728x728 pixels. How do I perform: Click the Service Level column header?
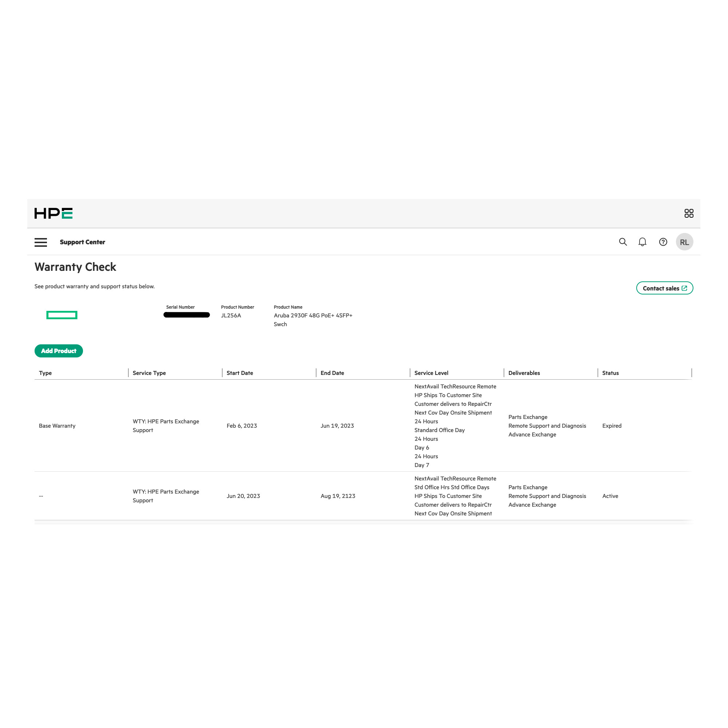(x=431, y=373)
